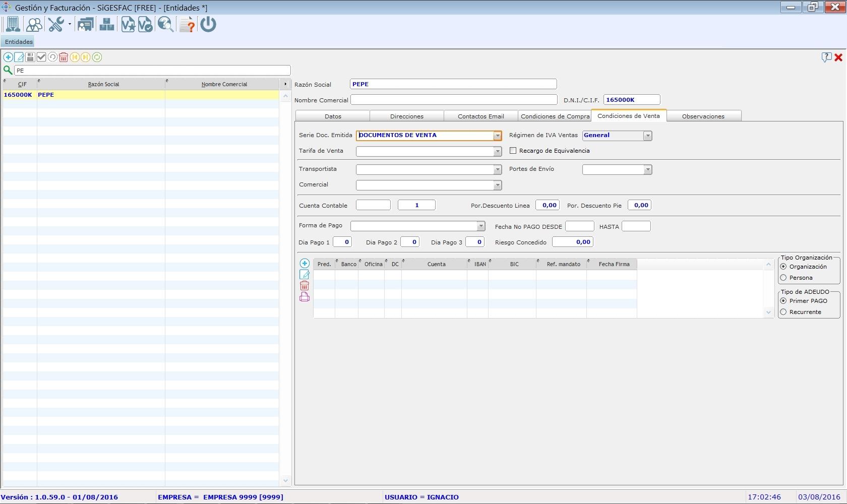Open the Régimen de IVA Ventas dropdown
This screenshot has height=504, width=847.
[x=648, y=136]
